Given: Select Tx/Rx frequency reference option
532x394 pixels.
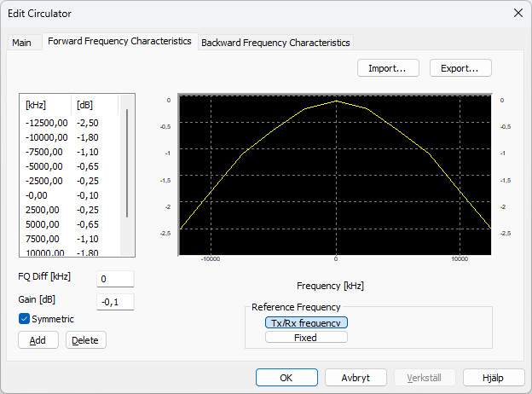Looking at the screenshot, I should pyautogui.click(x=306, y=322).
